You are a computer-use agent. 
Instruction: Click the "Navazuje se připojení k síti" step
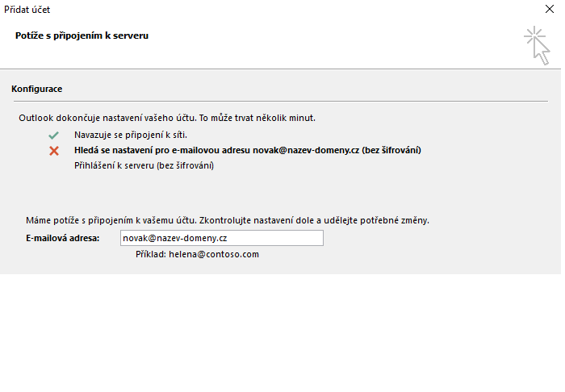tap(131, 135)
